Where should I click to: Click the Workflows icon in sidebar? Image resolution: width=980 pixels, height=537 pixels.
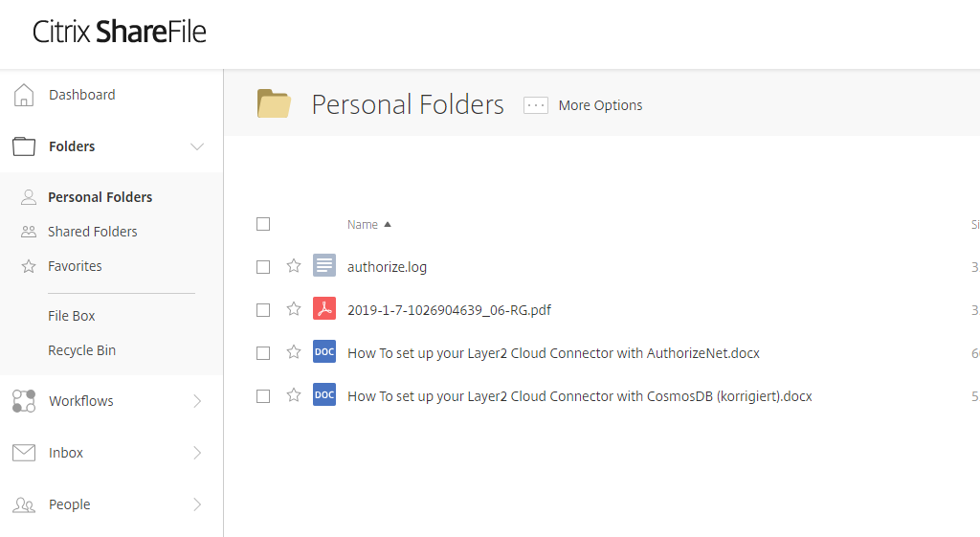point(24,401)
